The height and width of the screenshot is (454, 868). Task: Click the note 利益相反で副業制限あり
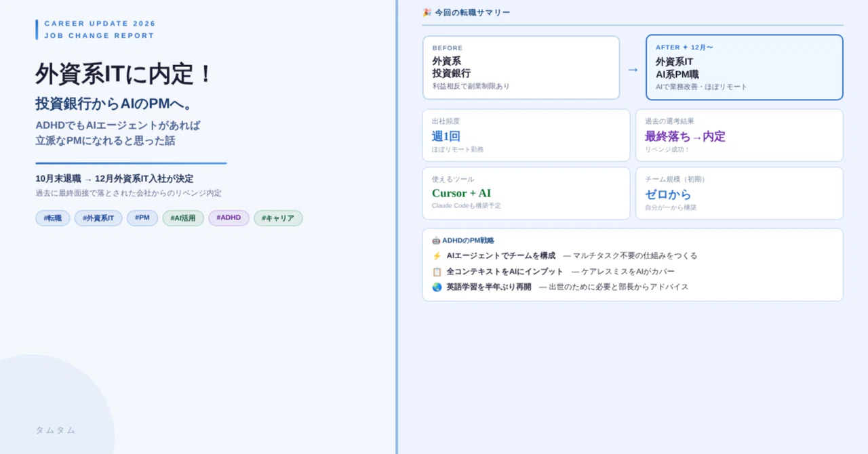tap(471, 87)
